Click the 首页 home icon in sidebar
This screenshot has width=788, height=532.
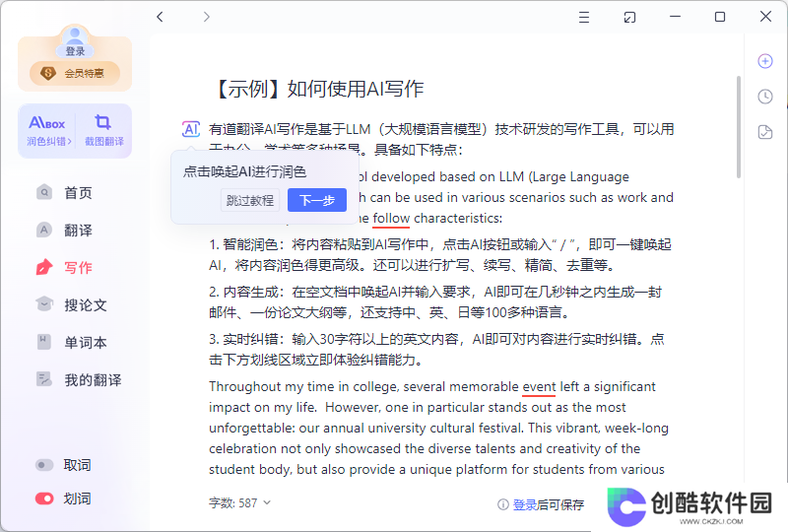click(44, 192)
